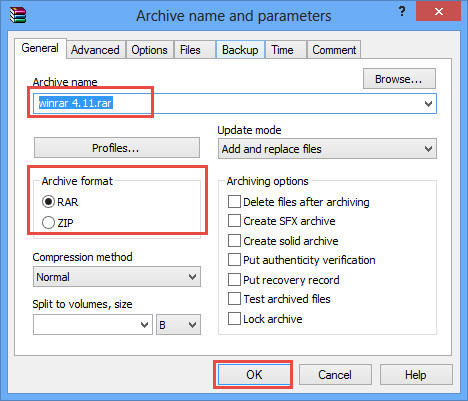Check Create solid archive
The width and height of the screenshot is (468, 401).
click(x=234, y=241)
